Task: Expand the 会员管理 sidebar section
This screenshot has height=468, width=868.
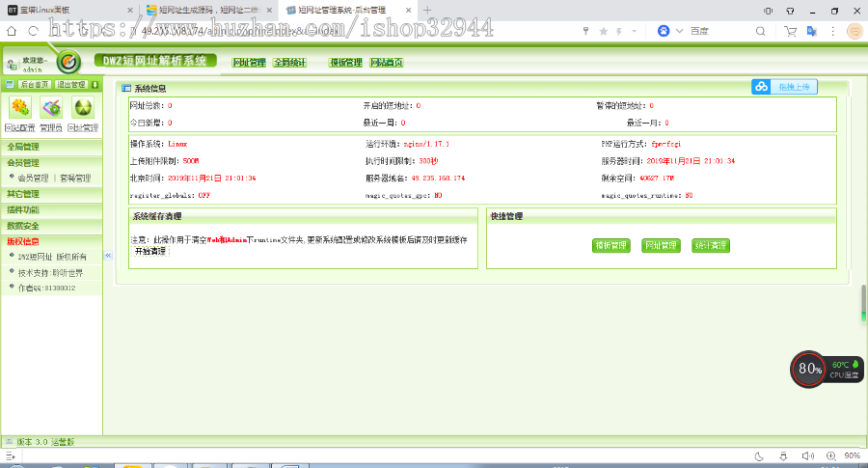Action: (51, 163)
